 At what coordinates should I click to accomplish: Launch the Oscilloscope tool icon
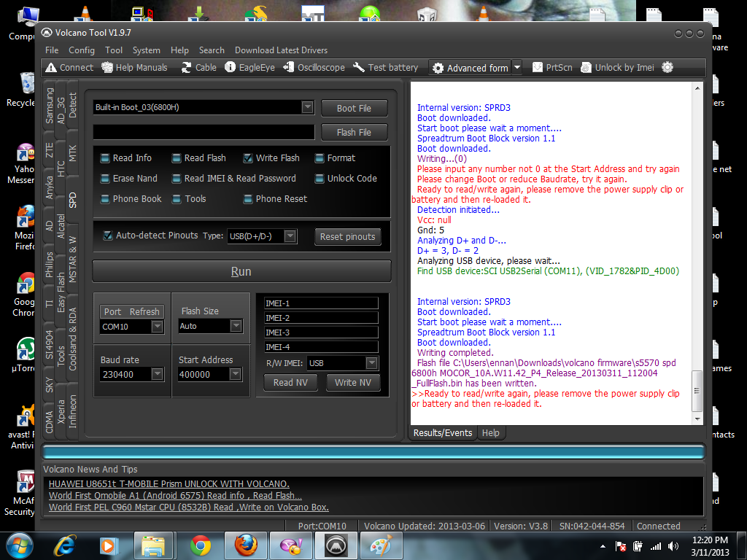point(289,68)
